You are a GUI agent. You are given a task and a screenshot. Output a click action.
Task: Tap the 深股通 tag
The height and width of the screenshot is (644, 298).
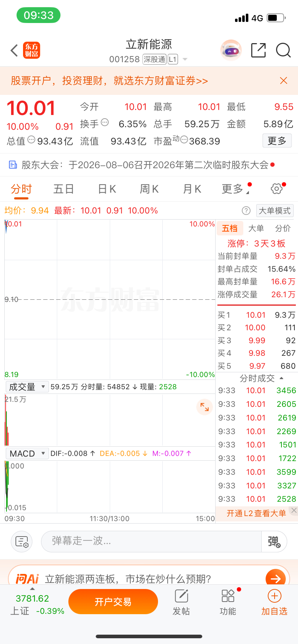click(154, 59)
